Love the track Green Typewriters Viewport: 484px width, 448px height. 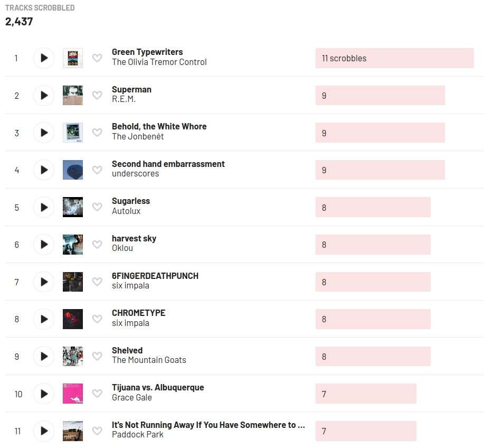click(97, 58)
